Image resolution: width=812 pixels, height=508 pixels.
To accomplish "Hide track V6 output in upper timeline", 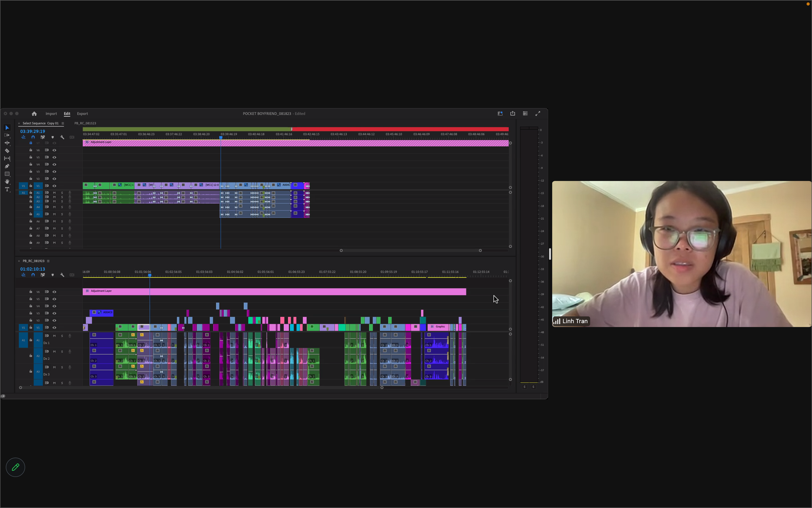I will pyautogui.click(x=54, y=150).
